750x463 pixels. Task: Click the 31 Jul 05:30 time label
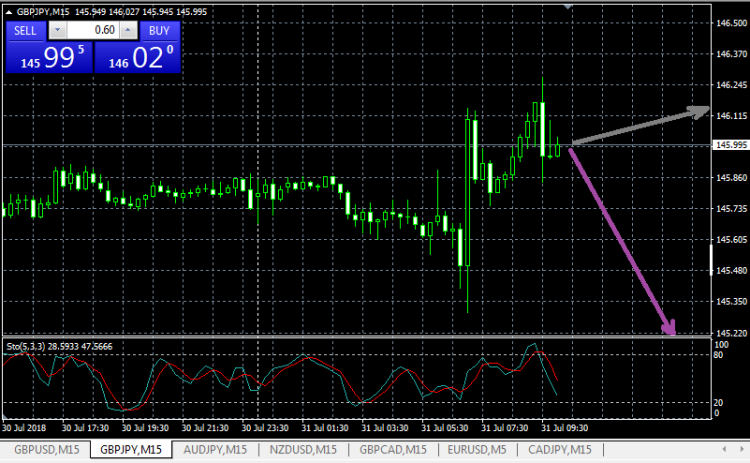click(x=445, y=428)
